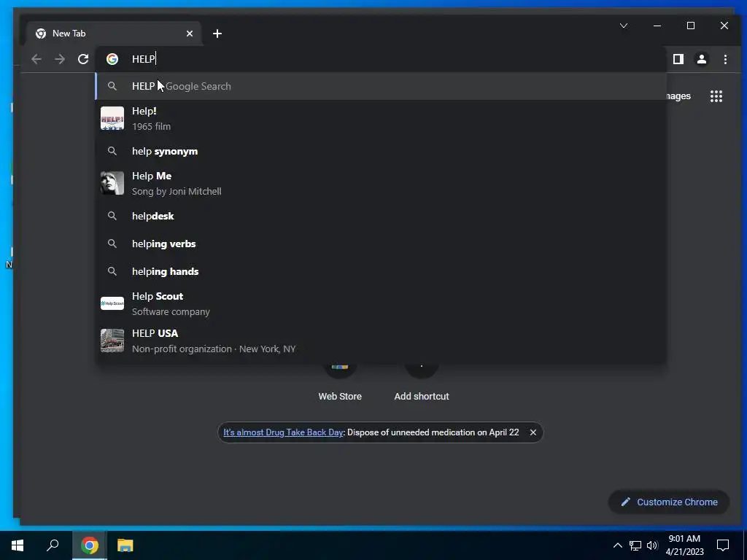This screenshot has height=560, width=747.
Task: Select the Help! 1965 film suggestion
Action: coord(381,118)
